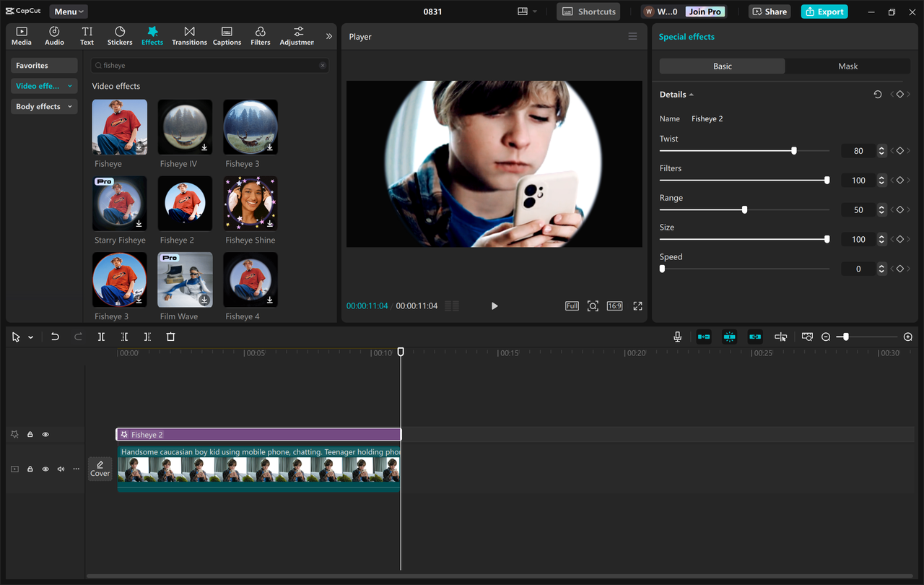Open the layout selector dropdown
The height and width of the screenshot is (585, 924).
pyautogui.click(x=528, y=12)
